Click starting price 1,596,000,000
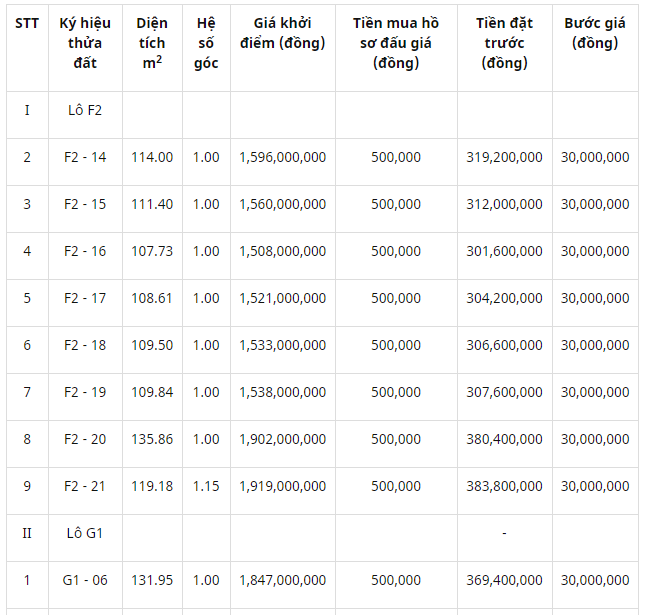 [x=283, y=157]
